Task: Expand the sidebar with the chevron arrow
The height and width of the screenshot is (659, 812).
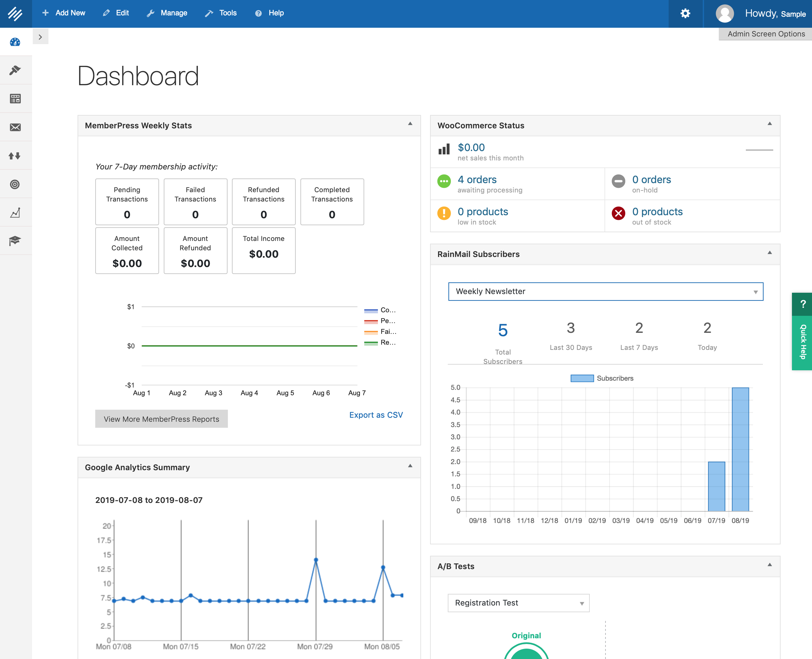Action: [x=40, y=37]
